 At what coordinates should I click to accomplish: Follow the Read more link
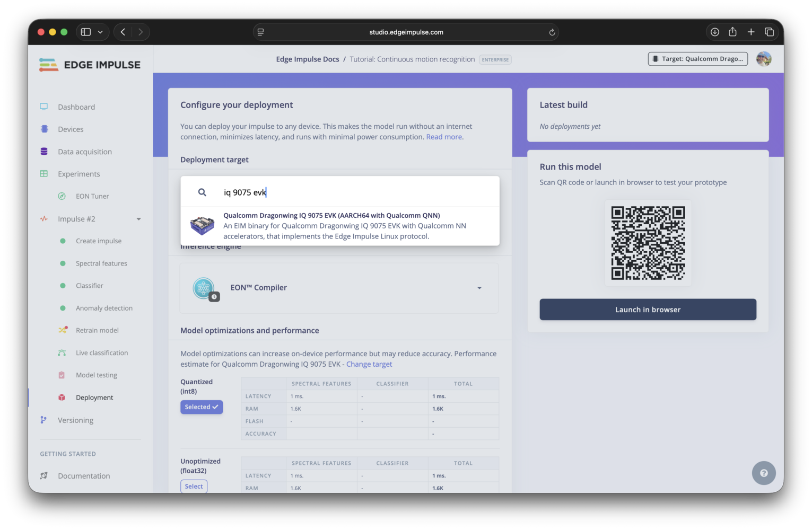click(444, 137)
